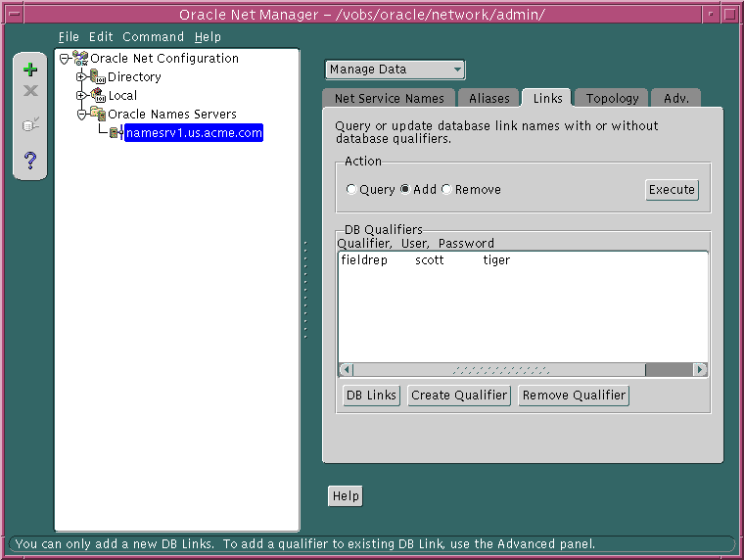Switch to the Adv. tab

675,98
